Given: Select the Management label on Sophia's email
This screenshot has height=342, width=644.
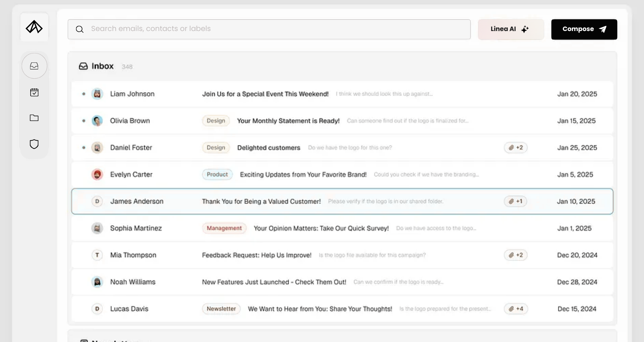Looking at the screenshot, I should click(224, 228).
